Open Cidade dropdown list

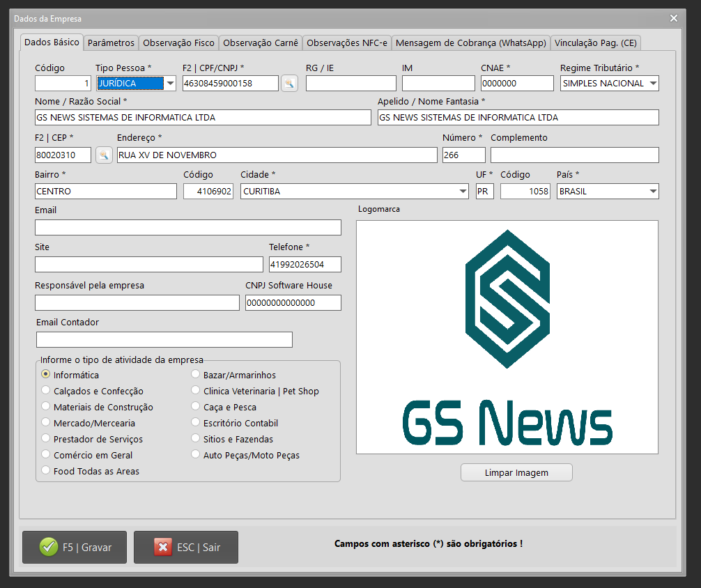[463, 192]
